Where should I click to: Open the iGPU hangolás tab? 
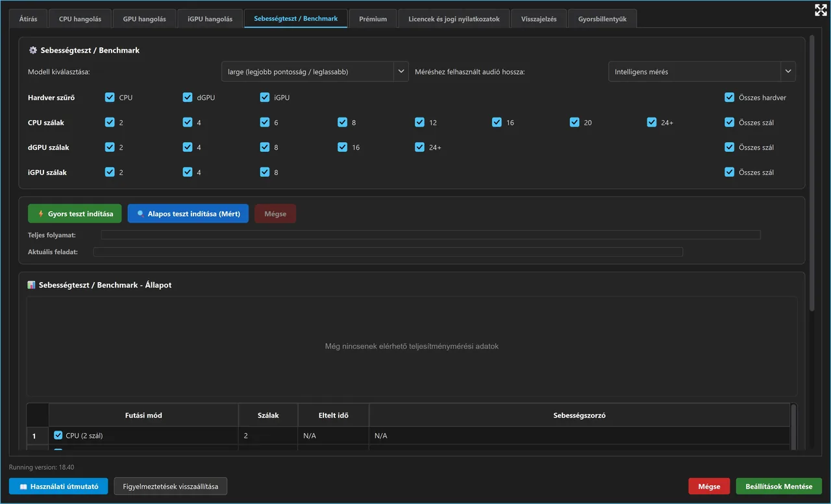[x=210, y=19]
